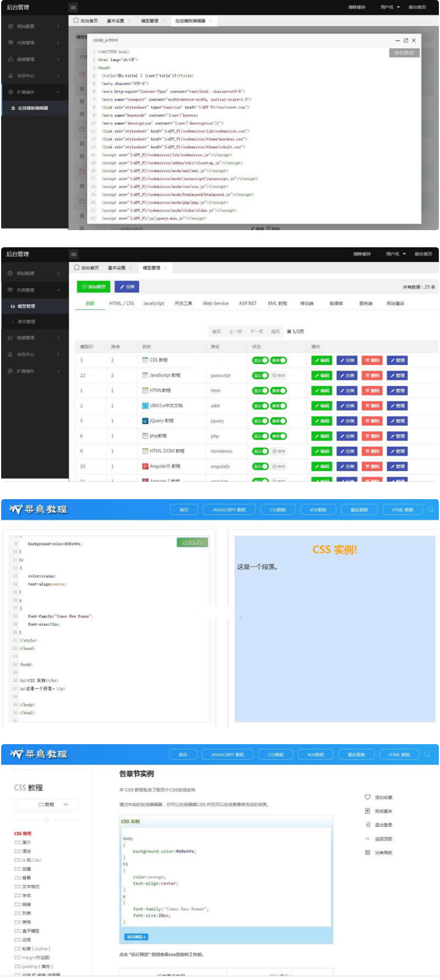Click the green 添加模型 button
The height and width of the screenshot is (980, 440).
pos(93,287)
